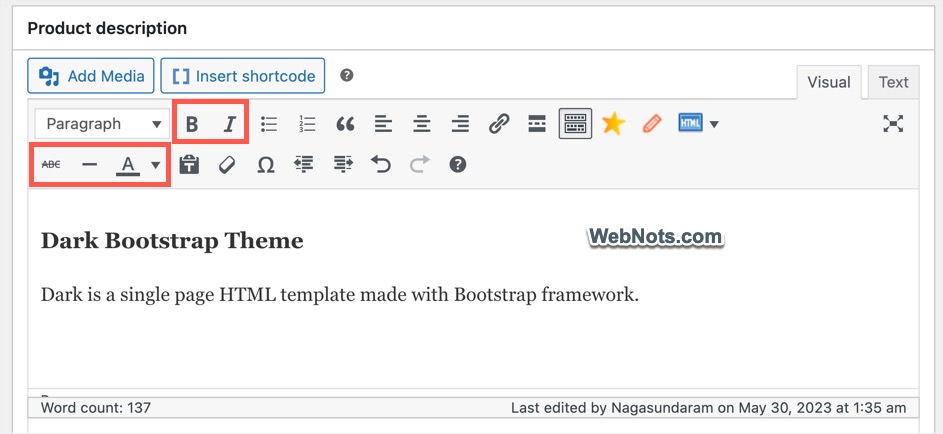Align text left
Viewport: 943px width, 434px height.
[383, 124]
